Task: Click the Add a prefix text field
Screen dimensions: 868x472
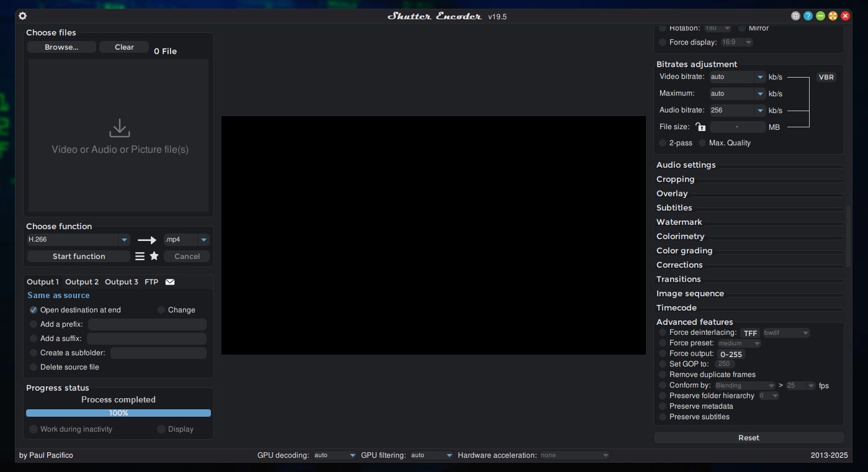Action: coord(147,324)
